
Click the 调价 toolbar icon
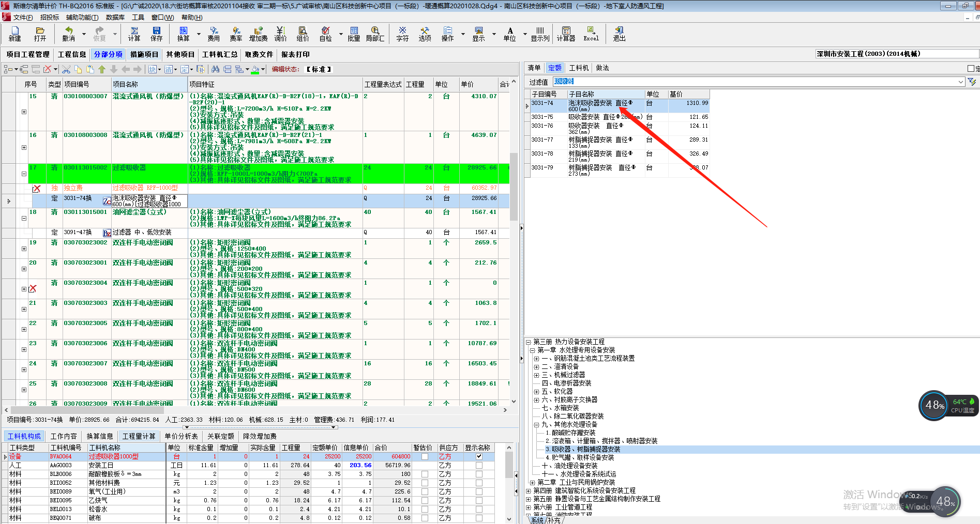click(x=280, y=34)
